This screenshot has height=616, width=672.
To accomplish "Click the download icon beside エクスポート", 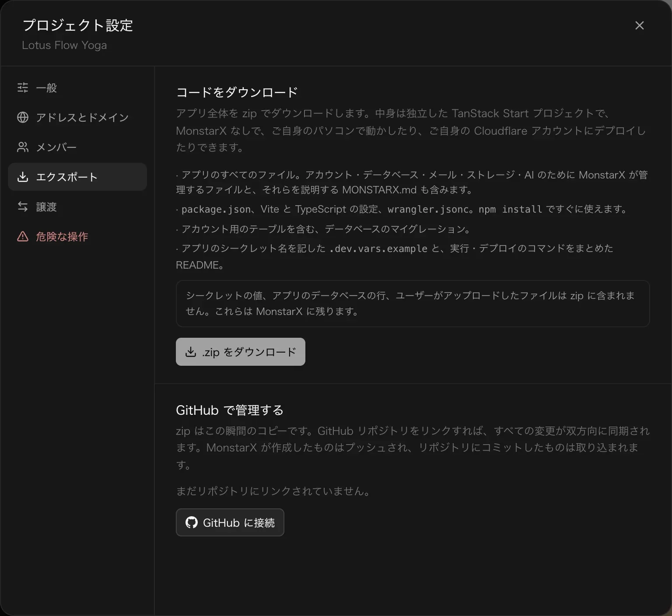I will coord(23,177).
